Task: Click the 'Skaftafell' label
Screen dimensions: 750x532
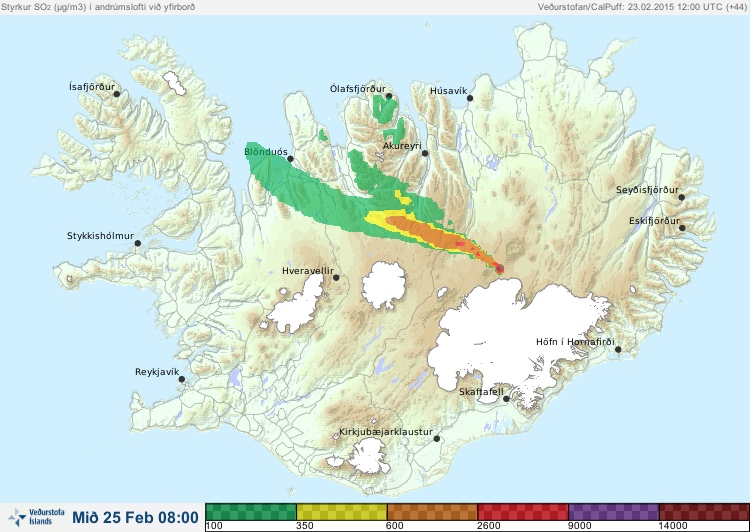Action: [x=481, y=392]
